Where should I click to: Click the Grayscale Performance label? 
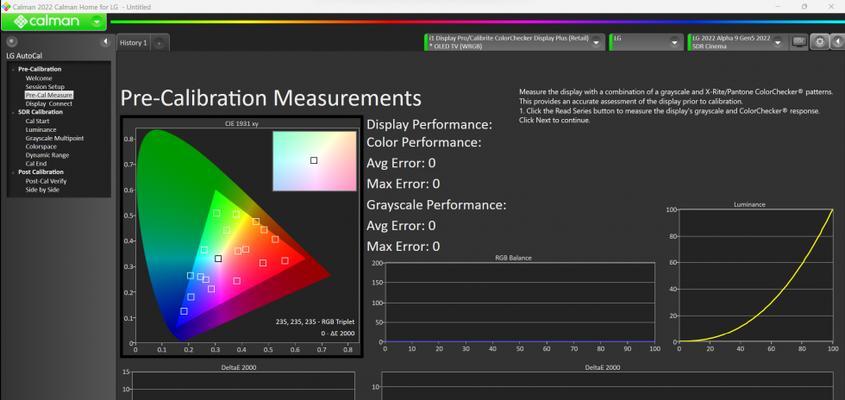tap(437, 205)
